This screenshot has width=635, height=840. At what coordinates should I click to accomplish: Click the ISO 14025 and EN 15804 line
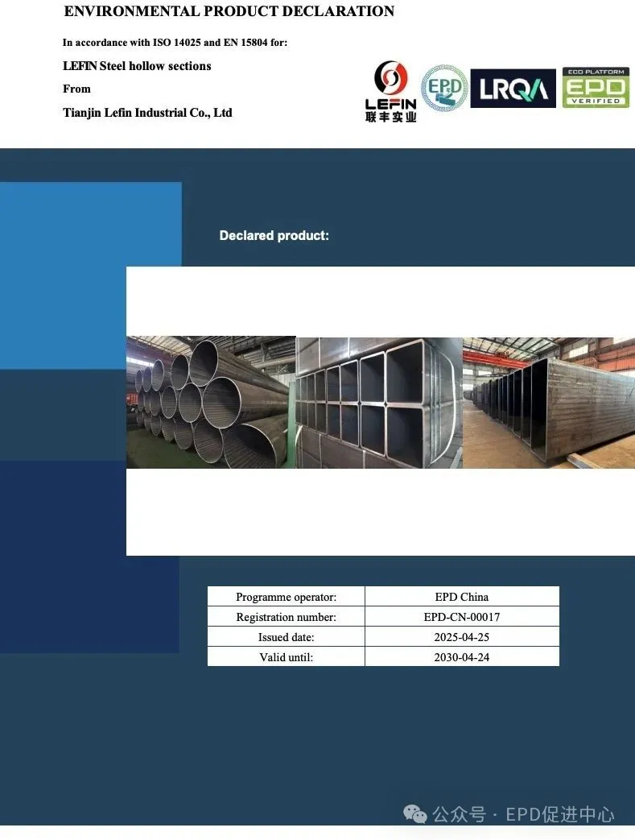[x=175, y=43]
